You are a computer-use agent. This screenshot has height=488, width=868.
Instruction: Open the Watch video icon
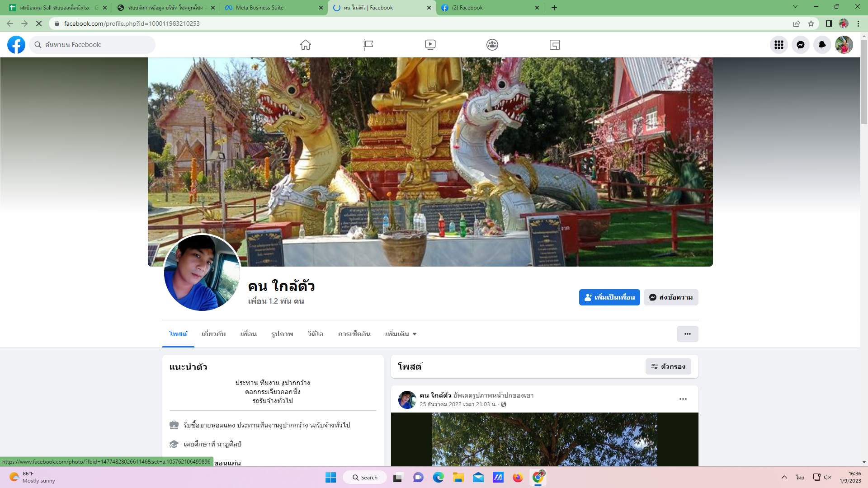pyautogui.click(x=430, y=45)
